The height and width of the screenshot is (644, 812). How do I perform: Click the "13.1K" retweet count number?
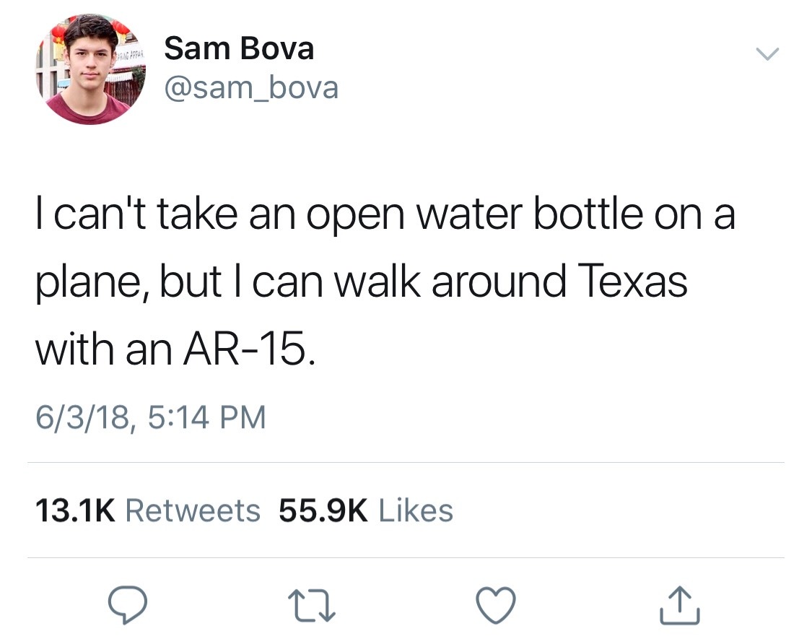click(x=75, y=510)
